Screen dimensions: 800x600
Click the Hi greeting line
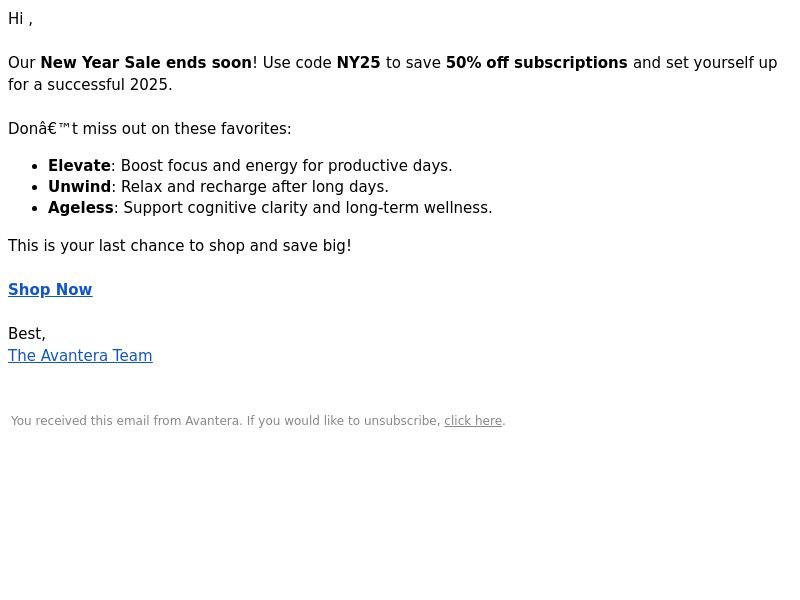coord(20,19)
